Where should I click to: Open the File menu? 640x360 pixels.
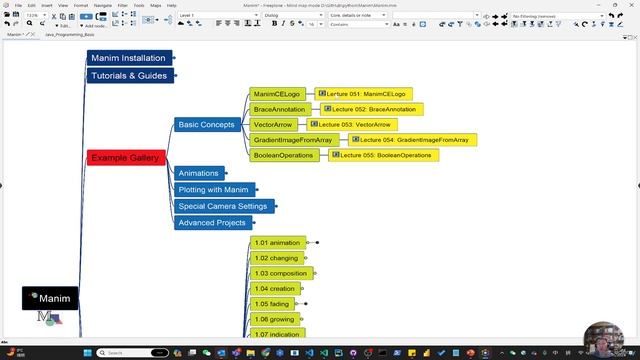[x=18, y=5]
